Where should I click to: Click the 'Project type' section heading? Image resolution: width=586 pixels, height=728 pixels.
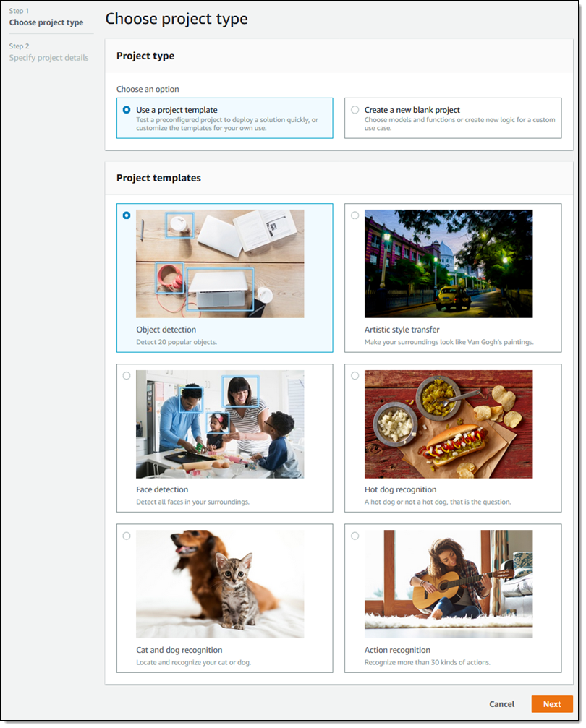pyautogui.click(x=145, y=56)
